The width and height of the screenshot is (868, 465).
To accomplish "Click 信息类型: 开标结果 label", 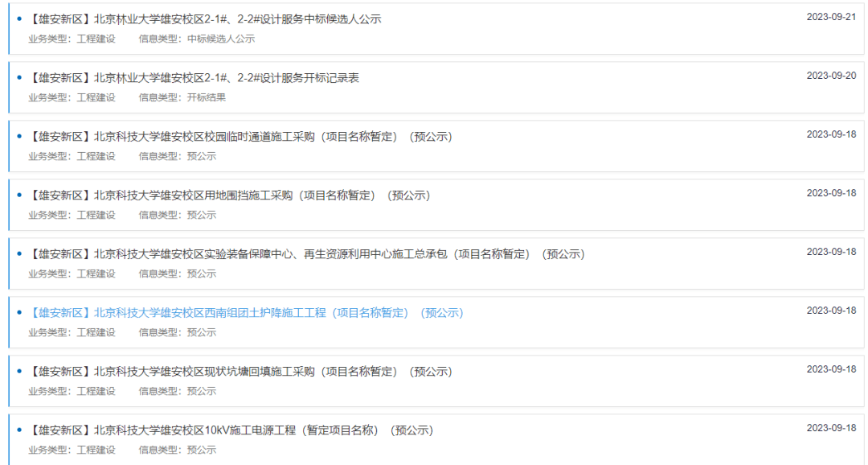I will point(182,97).
